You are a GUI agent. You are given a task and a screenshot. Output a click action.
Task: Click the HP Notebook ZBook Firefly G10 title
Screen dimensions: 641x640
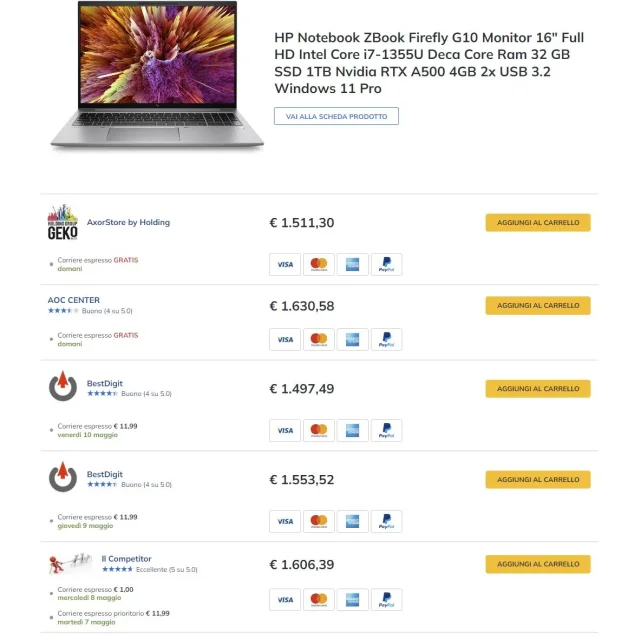click(x=429, y=63)
